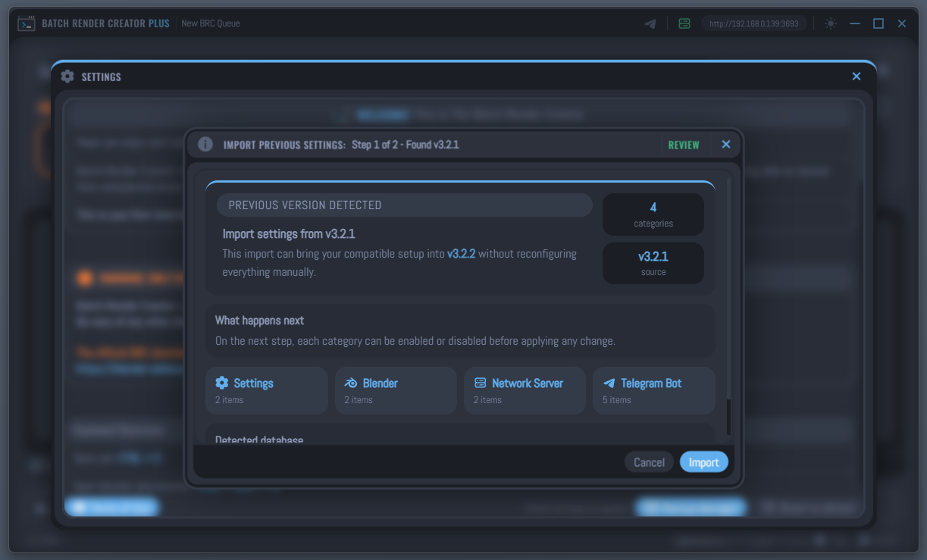The width and height of the screenshot is (927, 560).
Task: Click the Settings gear icon in settings header
Action: pos(67,77)
